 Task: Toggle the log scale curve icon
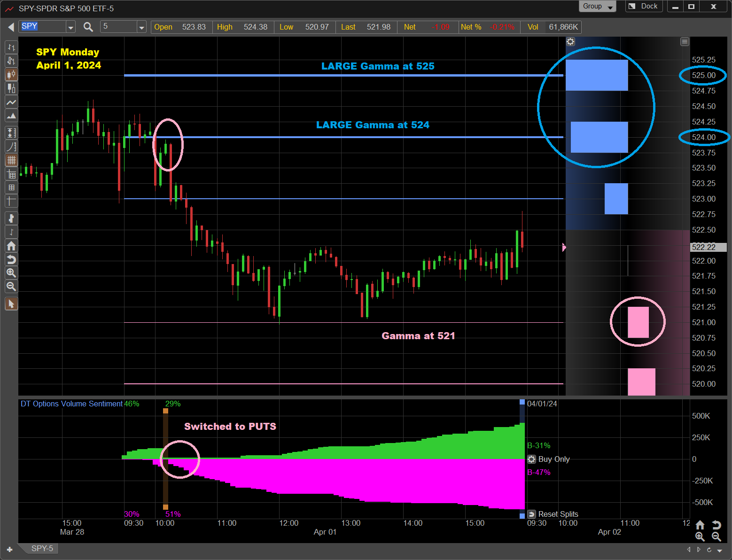11,147
